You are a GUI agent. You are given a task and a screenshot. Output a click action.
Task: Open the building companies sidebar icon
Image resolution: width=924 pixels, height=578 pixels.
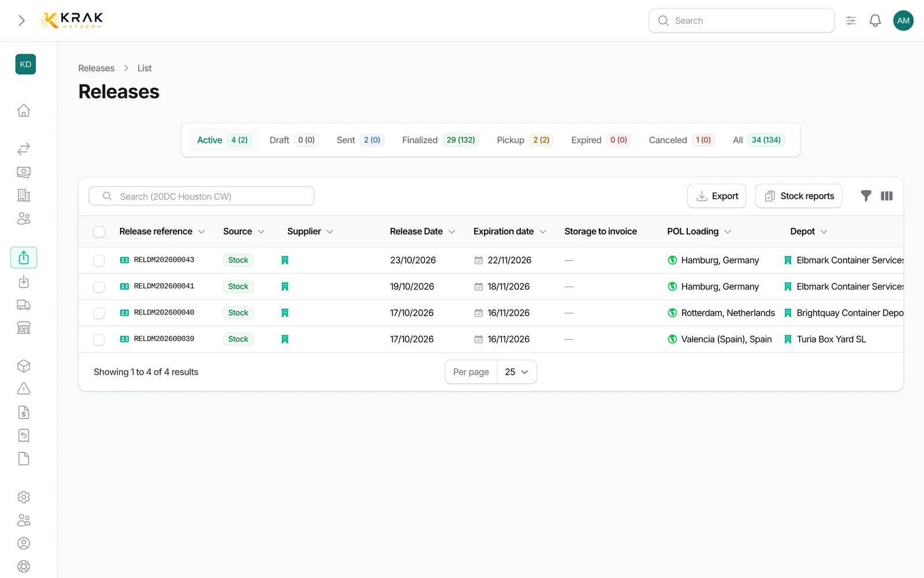pos(24,195)
